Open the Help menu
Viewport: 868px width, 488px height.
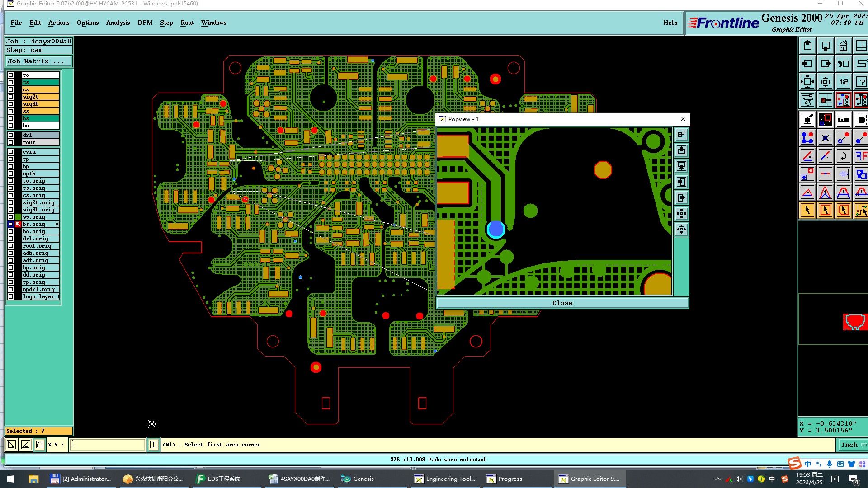pos(670,23)
